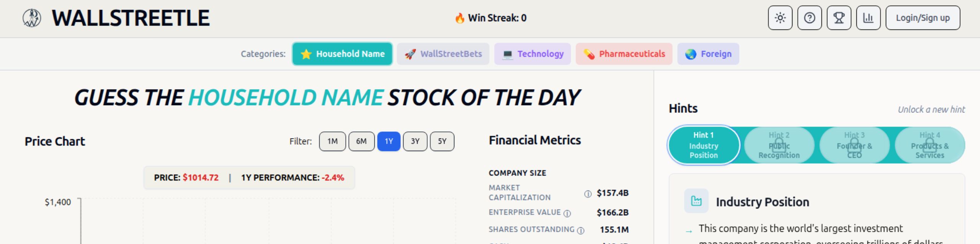Open the WallStreetBets category
The image size is (980, 244).
tap(443, 54)
